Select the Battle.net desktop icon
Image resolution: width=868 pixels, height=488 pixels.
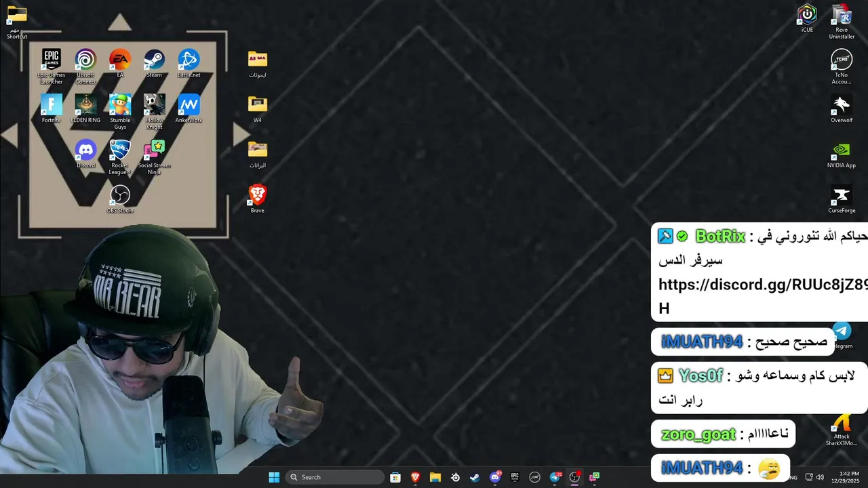(189, 63)
